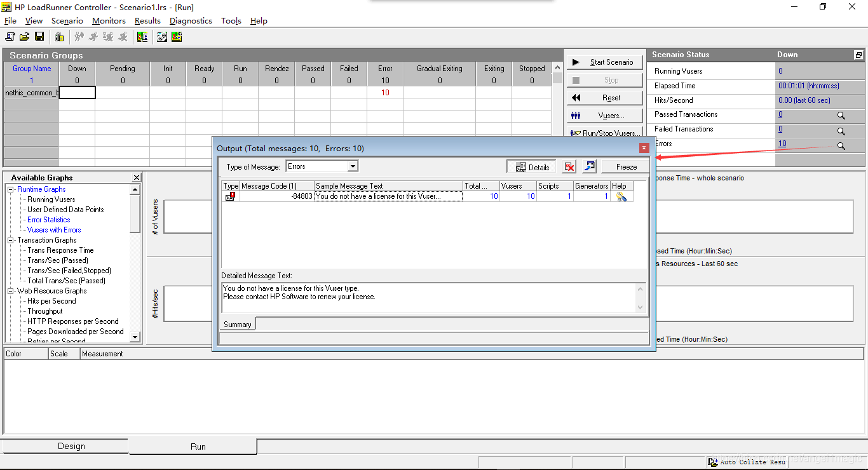Collapse the Web Resource Graphs tree node
Screen dimensions: 868x470
pyautogui.click(x=10, y=291)
